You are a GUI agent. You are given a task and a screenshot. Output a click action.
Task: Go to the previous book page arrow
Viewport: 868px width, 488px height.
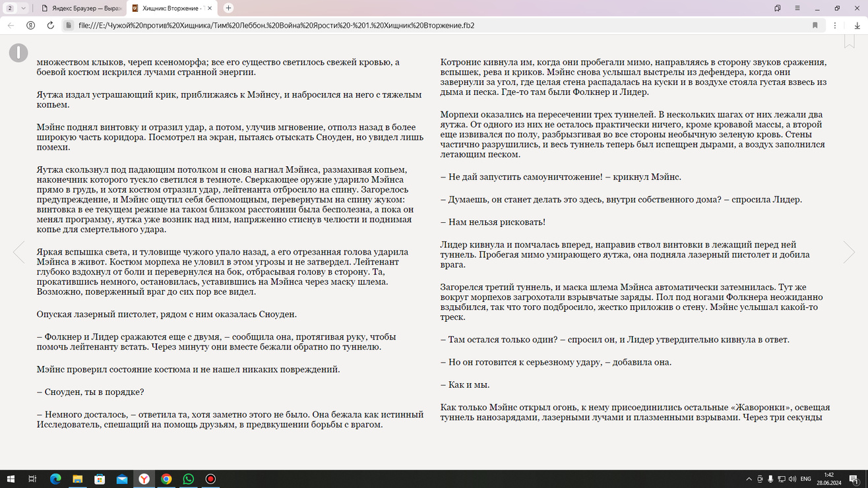coord(19,252)
